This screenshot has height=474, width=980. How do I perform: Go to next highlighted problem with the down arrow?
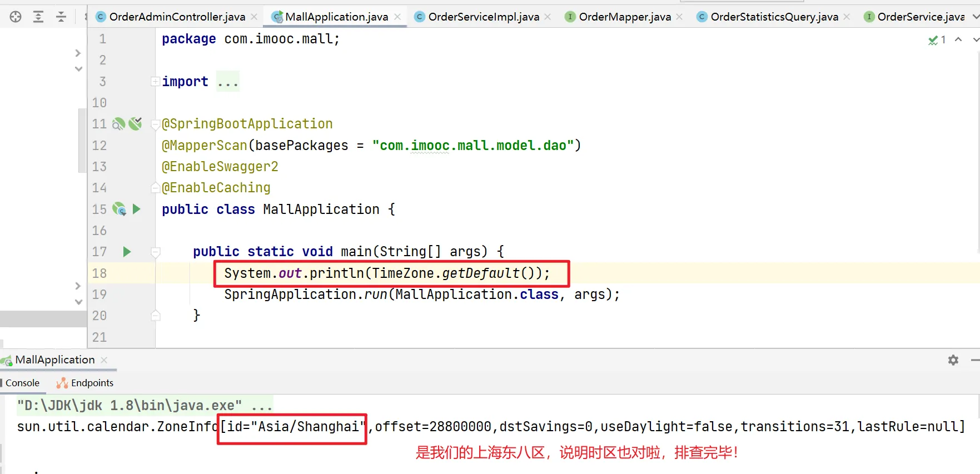pyautogui.click(x=976, y=39)
